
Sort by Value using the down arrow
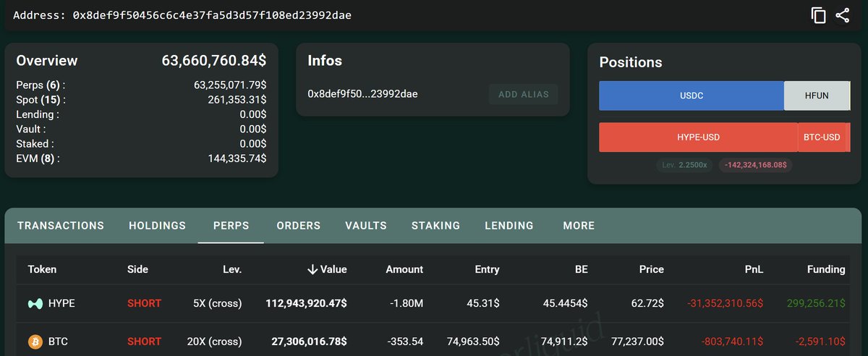pyautogui.click(x=312, y=269)
